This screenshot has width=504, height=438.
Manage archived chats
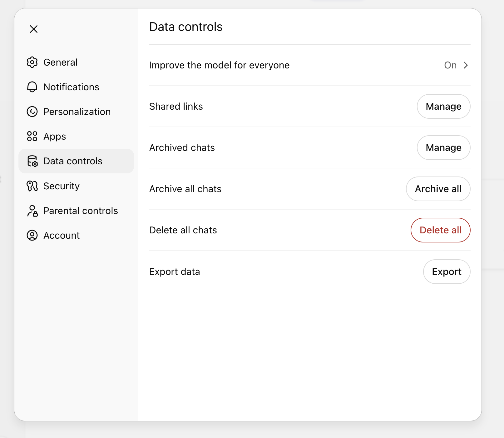point(443,148)
